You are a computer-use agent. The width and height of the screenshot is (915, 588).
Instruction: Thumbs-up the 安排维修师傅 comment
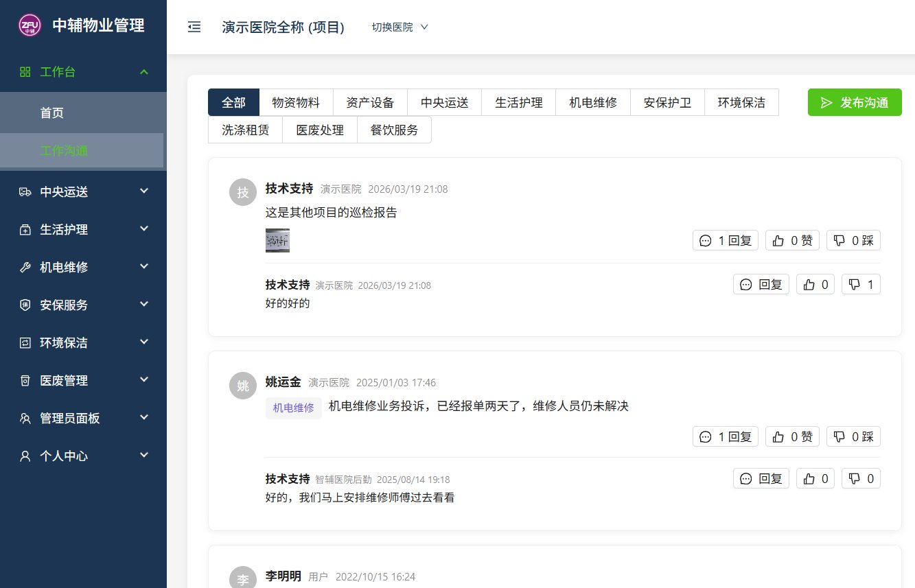point(815,478)
